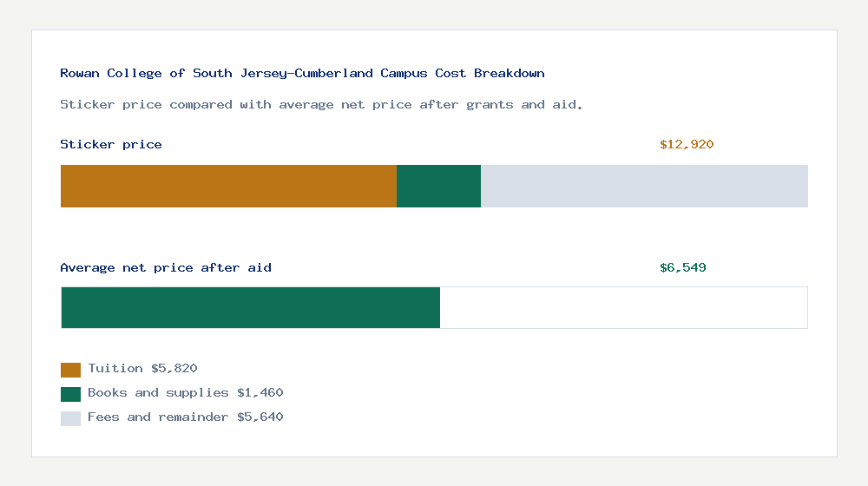Click the $12,920 sticker price value
This screenshot has height=486, width=868.
687,144
